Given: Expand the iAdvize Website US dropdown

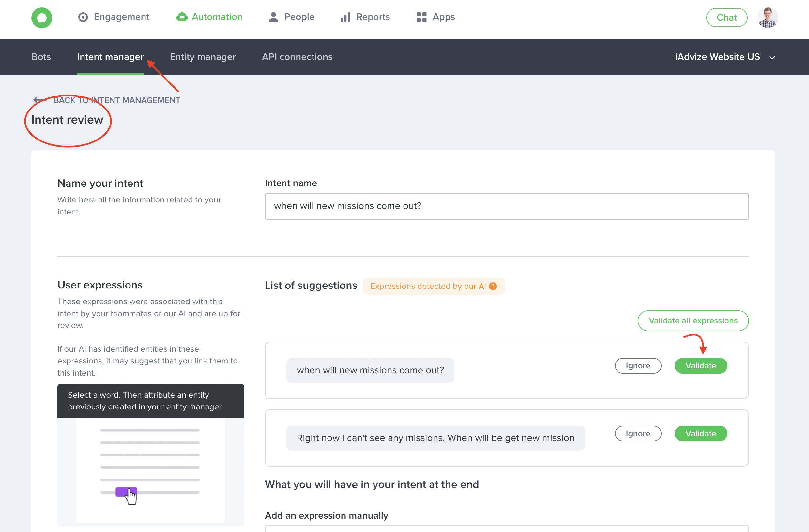Looking at the screenshot, I should click(x=725, y=57).
